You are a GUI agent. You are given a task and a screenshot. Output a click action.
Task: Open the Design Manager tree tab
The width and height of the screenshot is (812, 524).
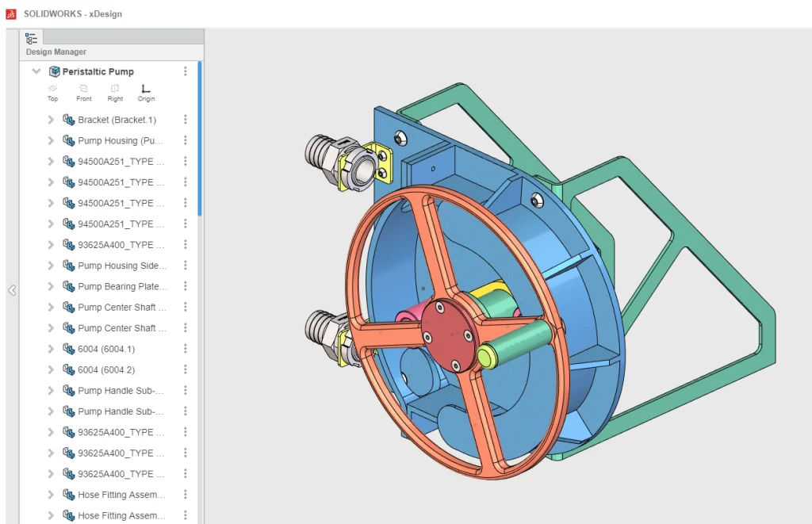(x=31, y=37)
